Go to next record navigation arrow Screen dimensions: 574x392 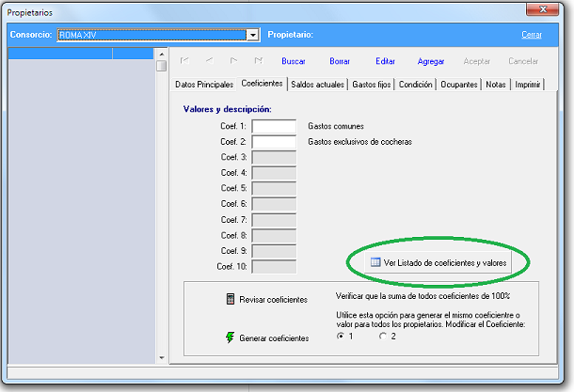[234, 61]
